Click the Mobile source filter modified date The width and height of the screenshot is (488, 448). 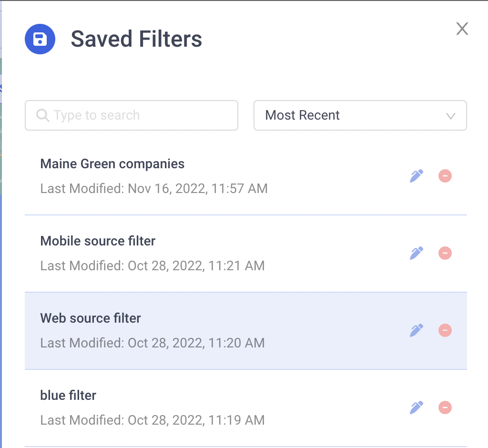tap(152, 266)
